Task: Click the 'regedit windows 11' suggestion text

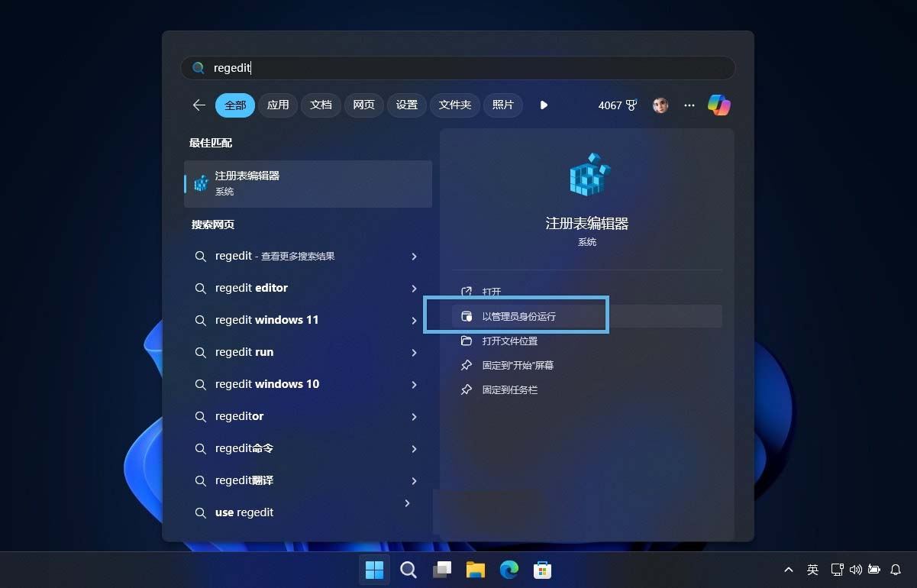Action: 266,320
